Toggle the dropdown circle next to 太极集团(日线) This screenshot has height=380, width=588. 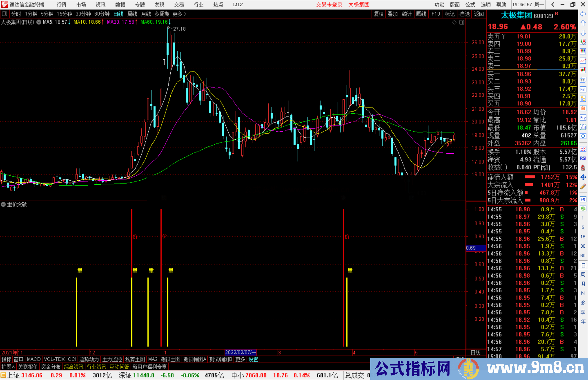tap(39, 22)
